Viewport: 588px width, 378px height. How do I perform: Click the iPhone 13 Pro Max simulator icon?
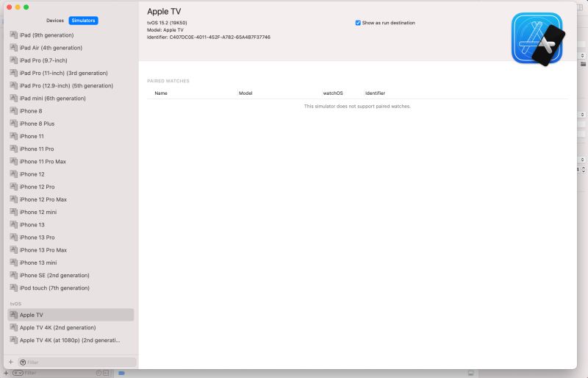tap(14, 249)
